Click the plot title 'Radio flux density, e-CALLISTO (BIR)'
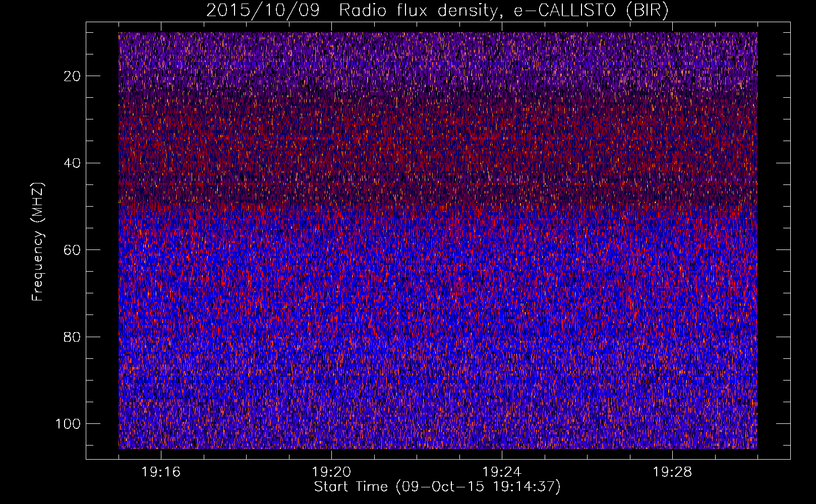 (503, 11)
